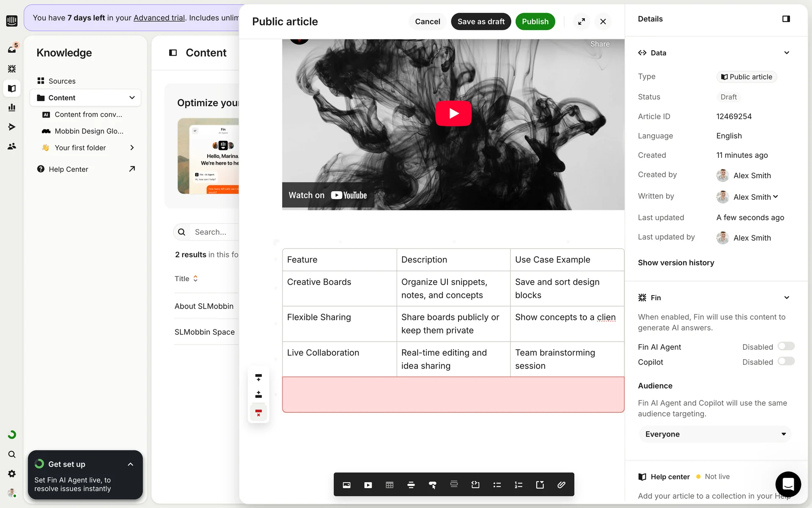The height and width of the screenshot is (508, 812).
Task: Open Sources in Knowledge sidebar
Action: click(62, 81)
